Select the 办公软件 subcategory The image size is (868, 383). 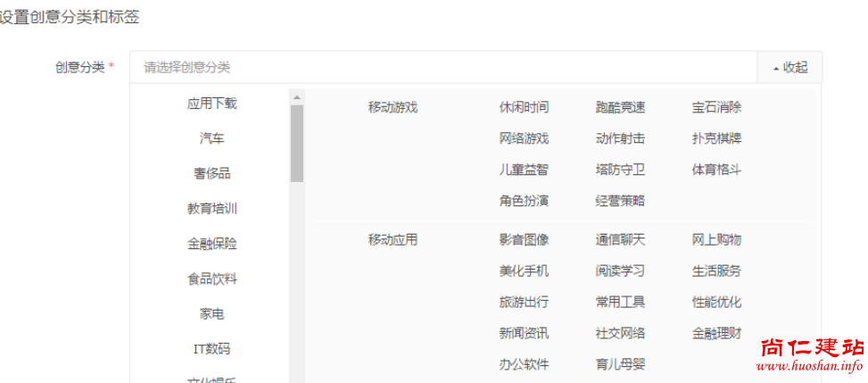(524, 364)
